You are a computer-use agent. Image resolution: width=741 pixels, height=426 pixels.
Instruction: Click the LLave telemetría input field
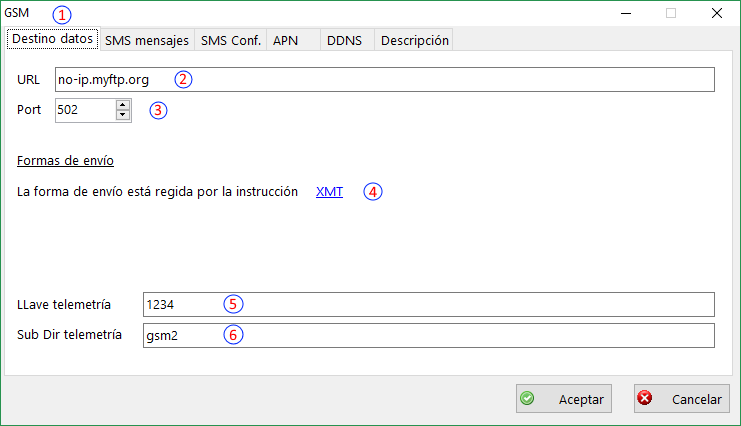[x=428, y=304]
